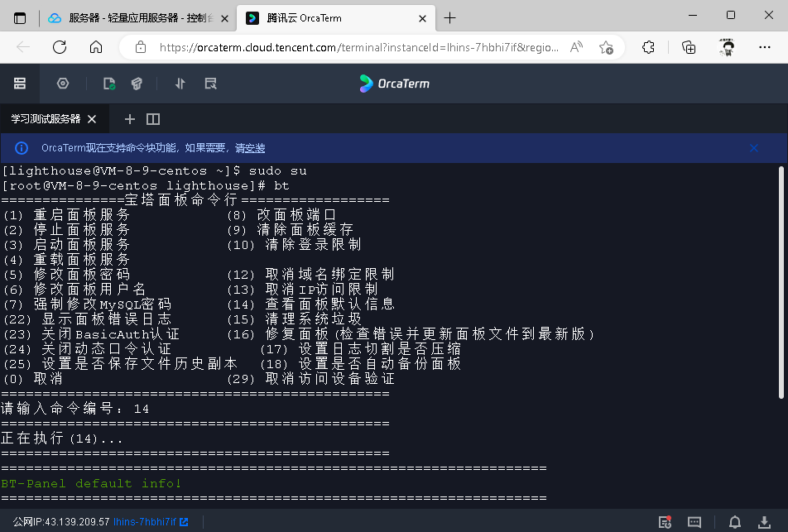This screenshot has width=788, height=532.
Task: Click menu line '(2) 停止面板服务'
Action: pyautogui.click(x=66, y=230)
